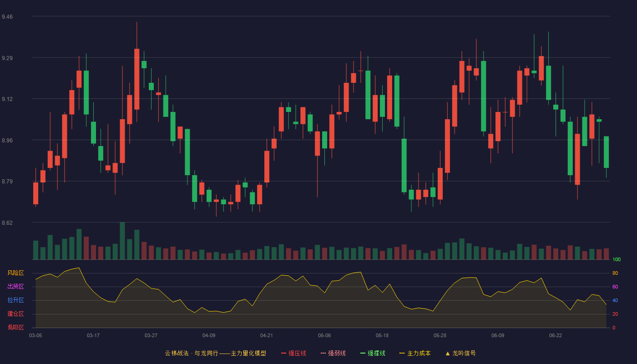Click the 建仓区 zone label
The image size is (637, 364).
(16, 314)
